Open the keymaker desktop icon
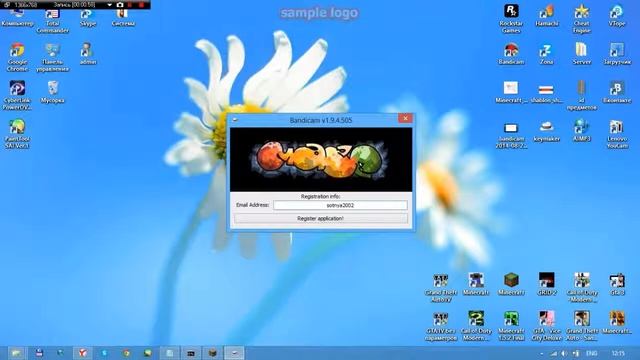Screen dimensions: 640x360 click(x=547, y=131)
